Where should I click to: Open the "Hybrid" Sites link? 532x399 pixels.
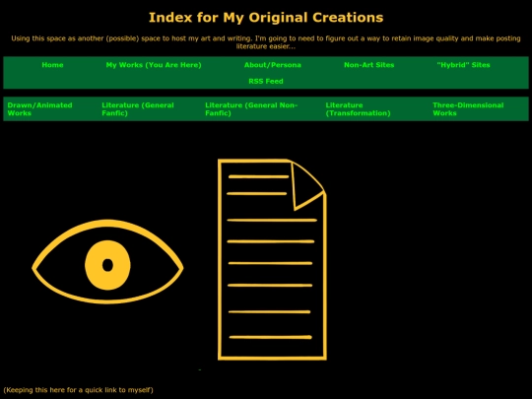click(x=463, y=65)
